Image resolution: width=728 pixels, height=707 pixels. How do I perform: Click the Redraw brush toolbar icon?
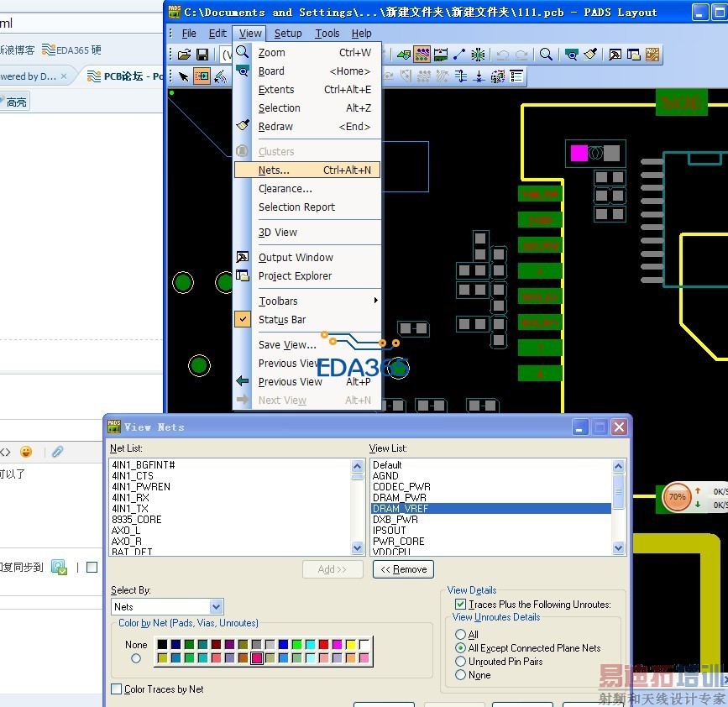pos(590,55)
